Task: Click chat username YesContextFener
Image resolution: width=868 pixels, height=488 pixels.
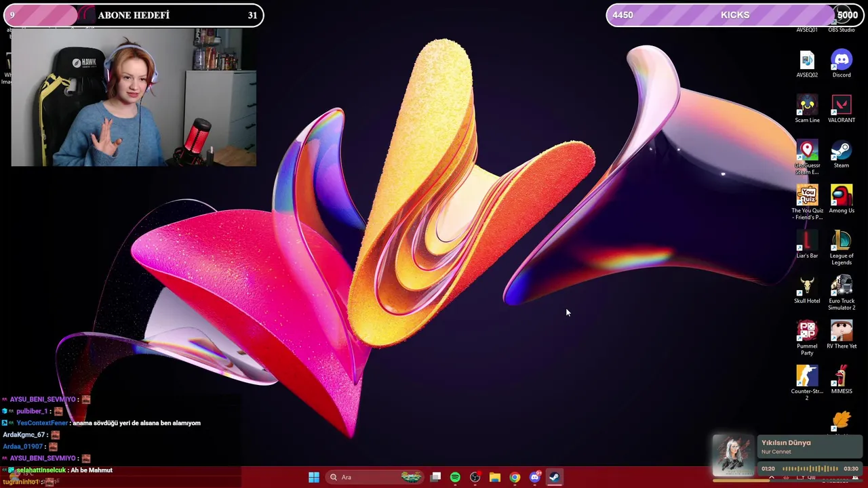Action: [42, 423]
